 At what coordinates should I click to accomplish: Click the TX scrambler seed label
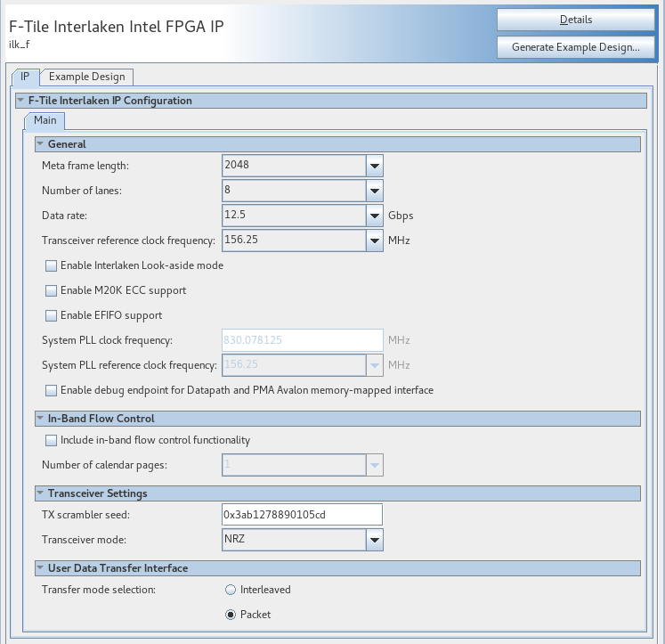point(85,515)
